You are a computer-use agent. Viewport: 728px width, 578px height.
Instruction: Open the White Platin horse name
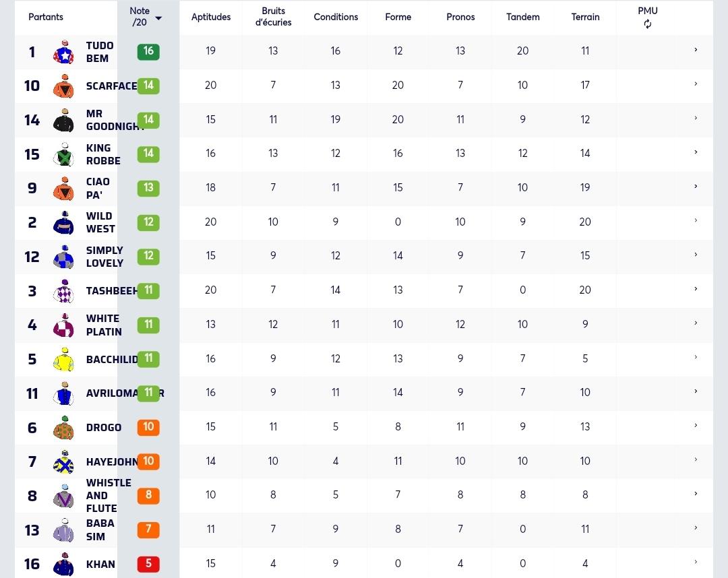click(104, 325)
